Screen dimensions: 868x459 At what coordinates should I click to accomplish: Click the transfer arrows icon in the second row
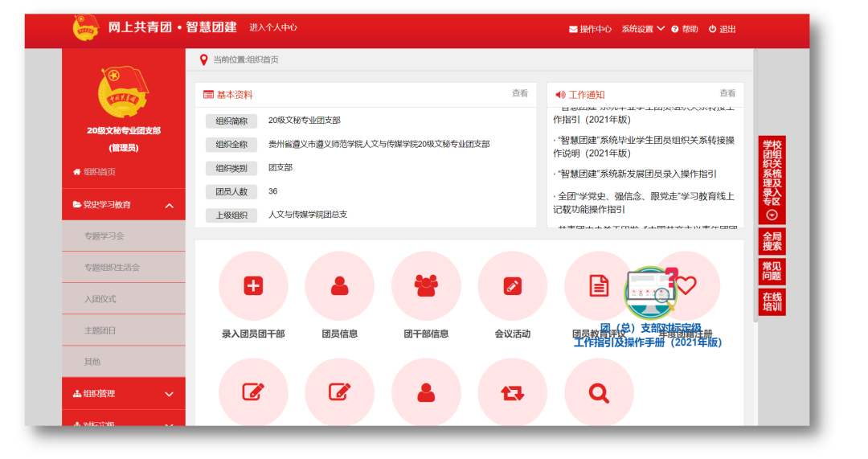click(x=512, y=392)
